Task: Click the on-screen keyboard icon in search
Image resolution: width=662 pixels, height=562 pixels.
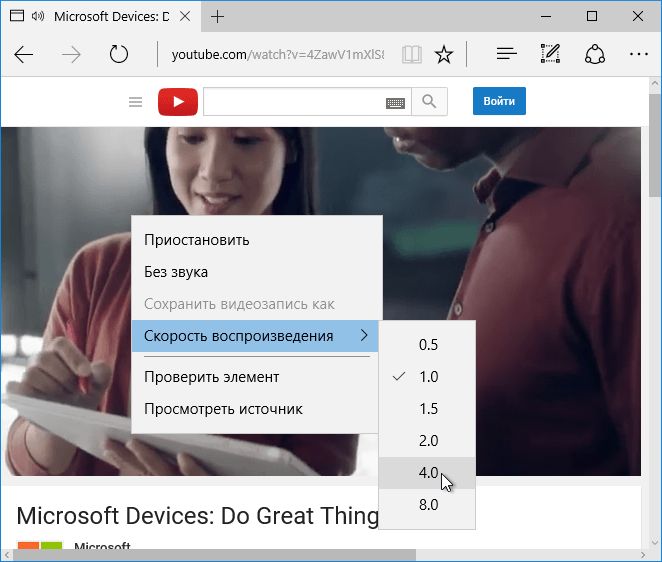Action: click(395, 102)
